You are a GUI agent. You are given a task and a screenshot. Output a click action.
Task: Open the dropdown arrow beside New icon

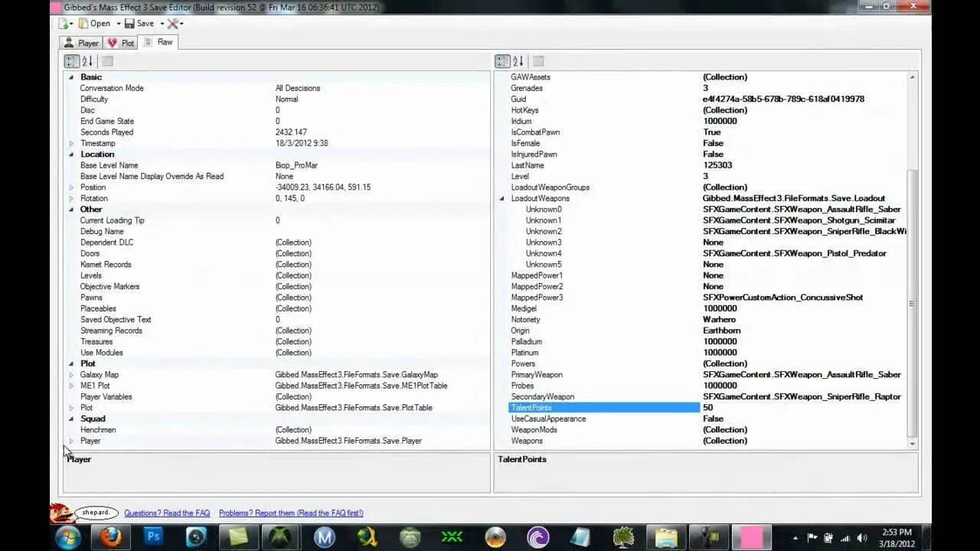(x=73, y=24)
